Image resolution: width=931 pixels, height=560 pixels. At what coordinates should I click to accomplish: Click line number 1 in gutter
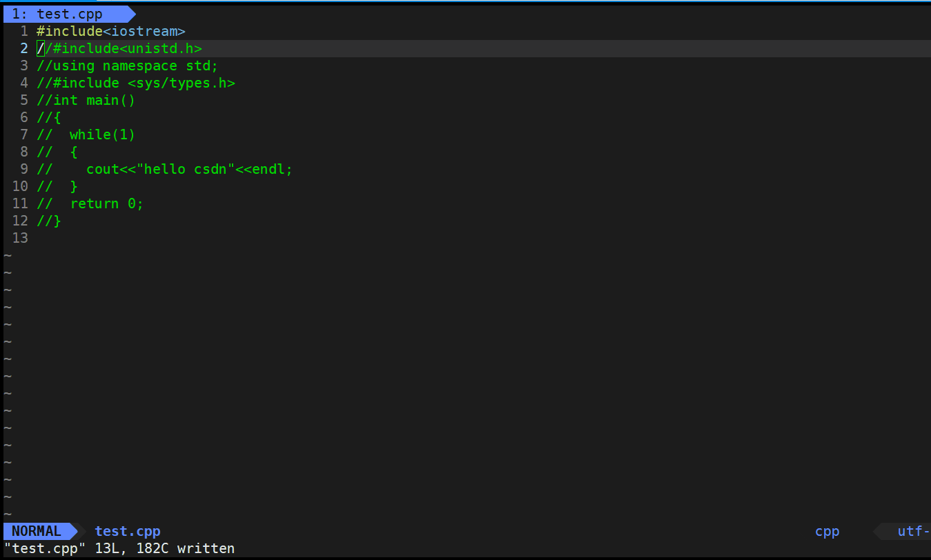24,31
